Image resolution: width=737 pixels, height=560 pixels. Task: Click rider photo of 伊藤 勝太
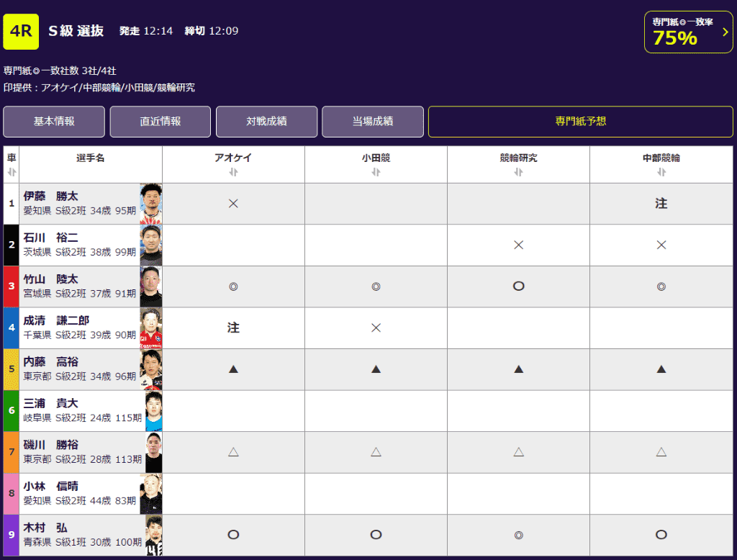coord(151,204)
